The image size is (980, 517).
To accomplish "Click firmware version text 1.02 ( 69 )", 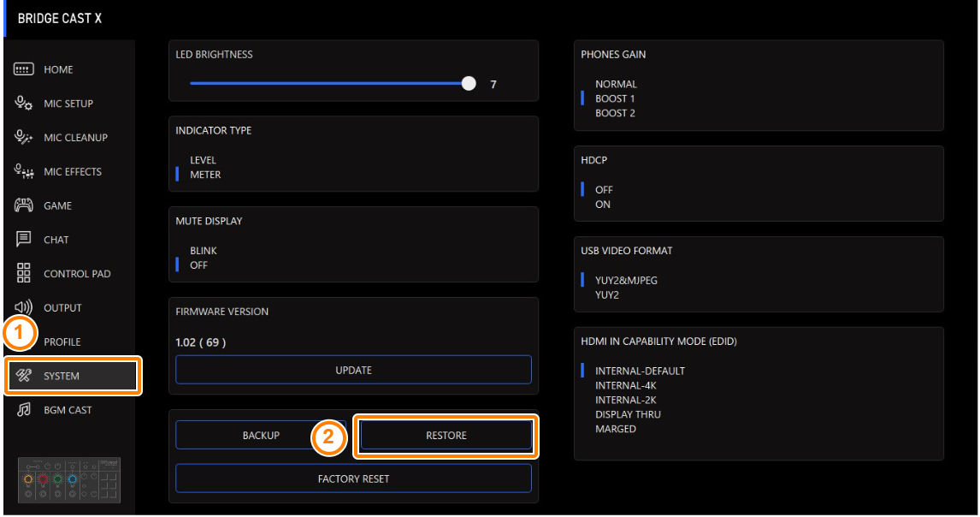I will (201, 342).
